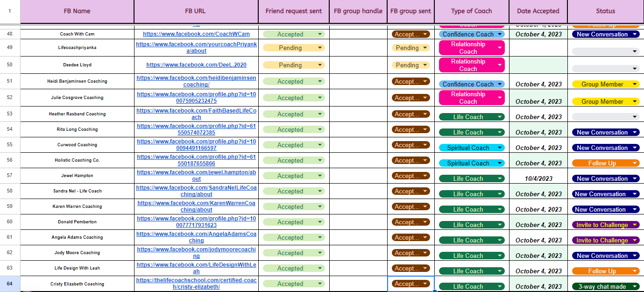Select row 64 header
This screenshot has width=644, height=292.
[x=10, y=284]
